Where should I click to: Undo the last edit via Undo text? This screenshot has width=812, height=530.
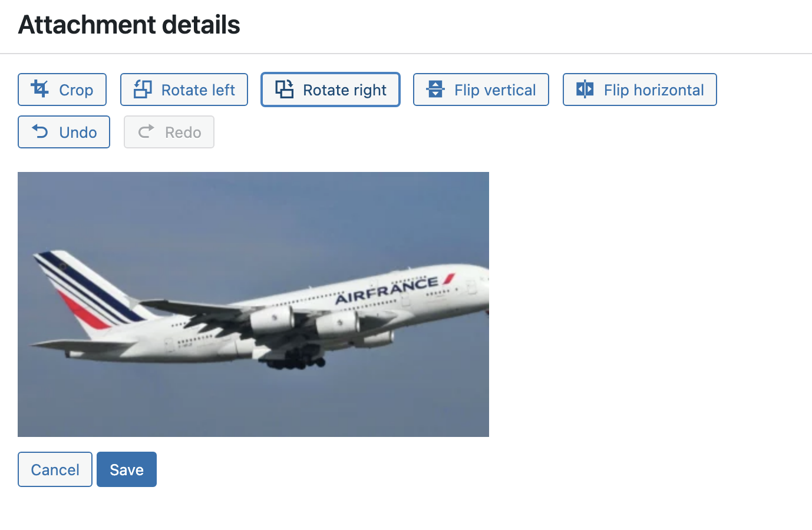pyautogui.click(x=78, y=132)
